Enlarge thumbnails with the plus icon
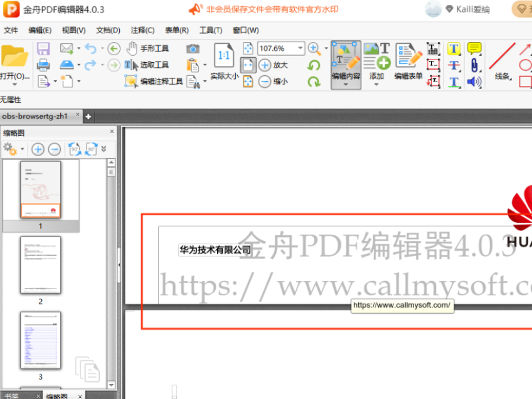The height and width of the screenshot is (399, 532). pos(38,149)
